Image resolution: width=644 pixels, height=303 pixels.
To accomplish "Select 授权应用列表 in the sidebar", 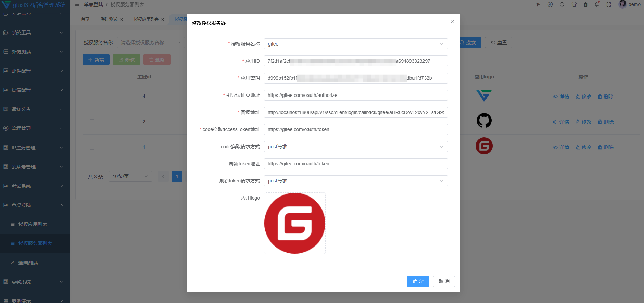I will click(33, 224).
